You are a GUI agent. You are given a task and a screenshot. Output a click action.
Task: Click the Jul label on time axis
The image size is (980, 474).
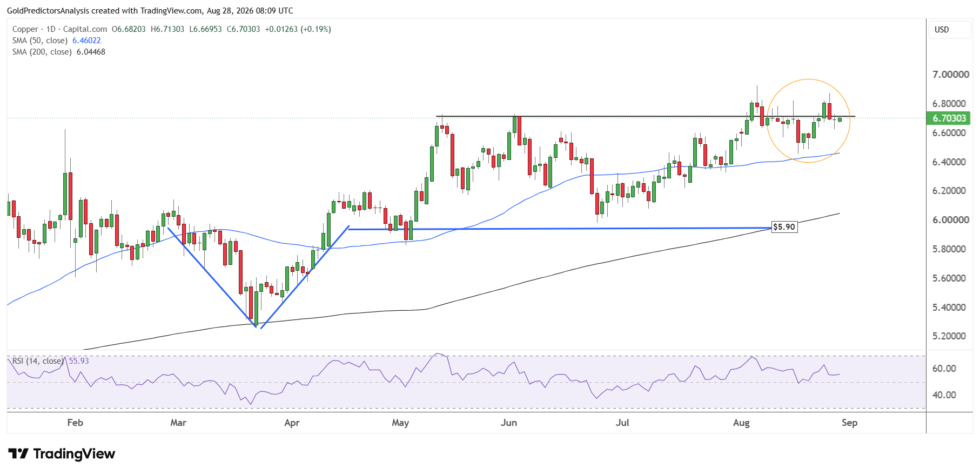coord(622,423)
